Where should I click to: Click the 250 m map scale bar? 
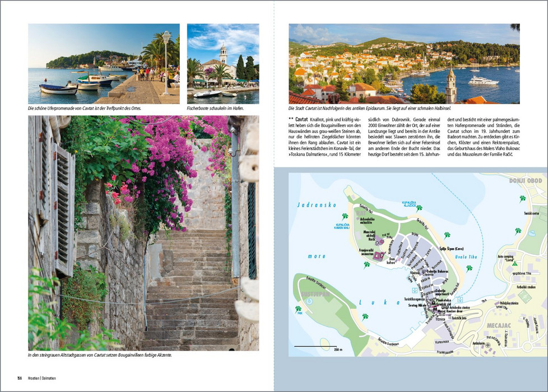click(316, 347)
